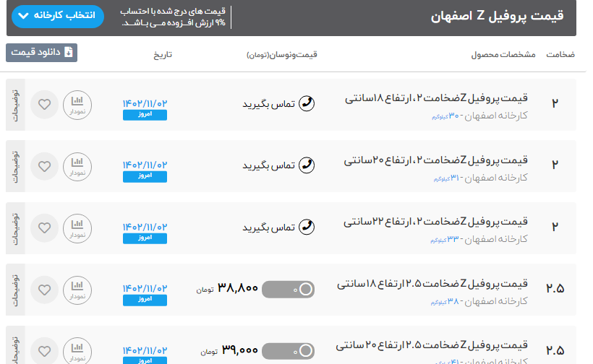Image resolution: width=593 pixels, height=364 pixels.
Task: Click تماس بگیرید in third row
Action: point(268,227)
